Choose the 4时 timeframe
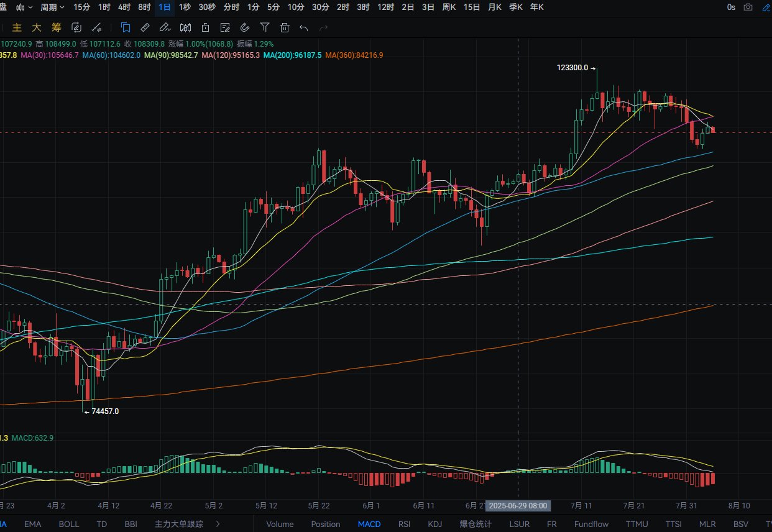The width and height of the screenshot is (772, 532). tap(124, 7)
